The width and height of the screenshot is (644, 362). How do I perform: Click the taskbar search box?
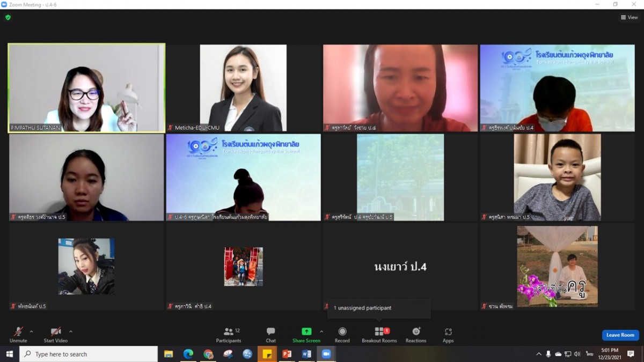[89, 354]
